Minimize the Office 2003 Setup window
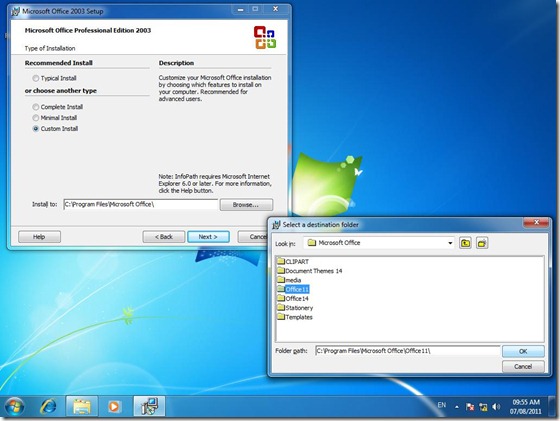Image resolution: width=560 pixels, height=421 pixels. (x=240, y=9)
